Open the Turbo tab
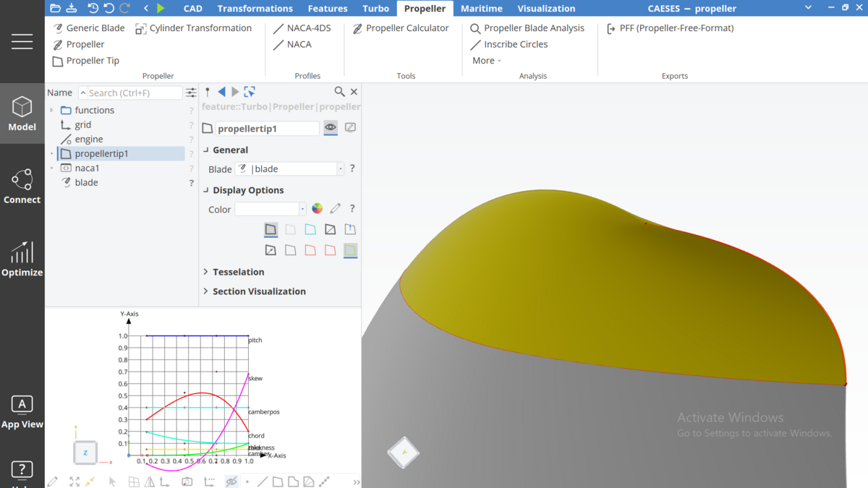 coord(376,9)
